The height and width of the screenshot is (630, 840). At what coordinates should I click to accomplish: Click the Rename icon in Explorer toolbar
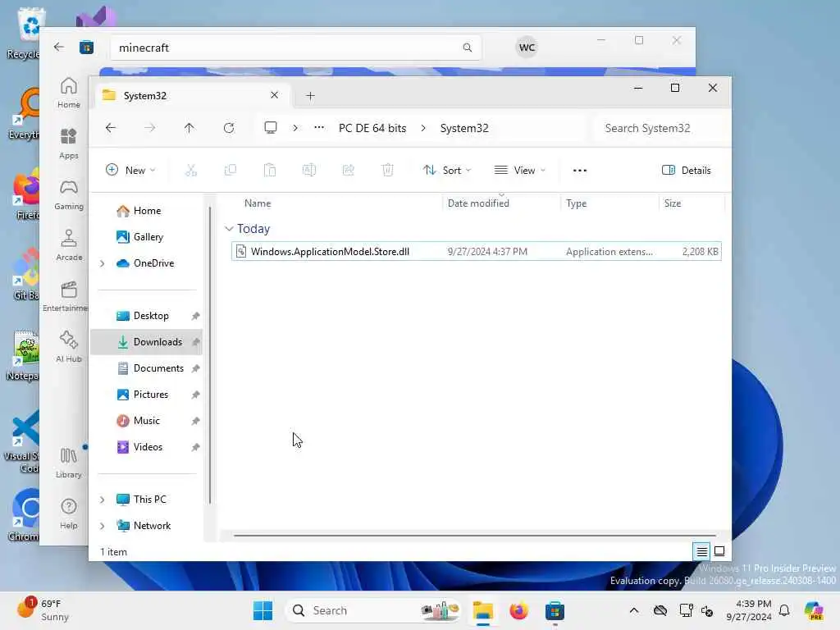pos(309,171)
